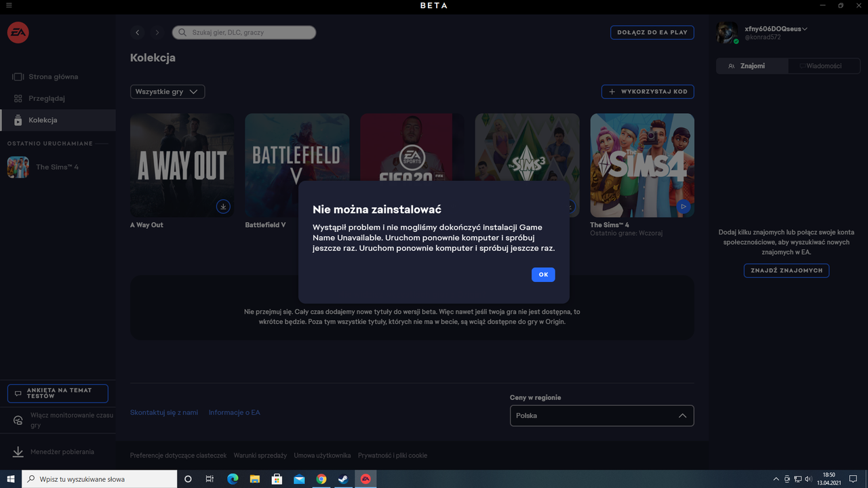The image size is (868, 488).
Task: Click 'Ostatnio grane: Wczoraj' text
Action: tap(626, 233)
